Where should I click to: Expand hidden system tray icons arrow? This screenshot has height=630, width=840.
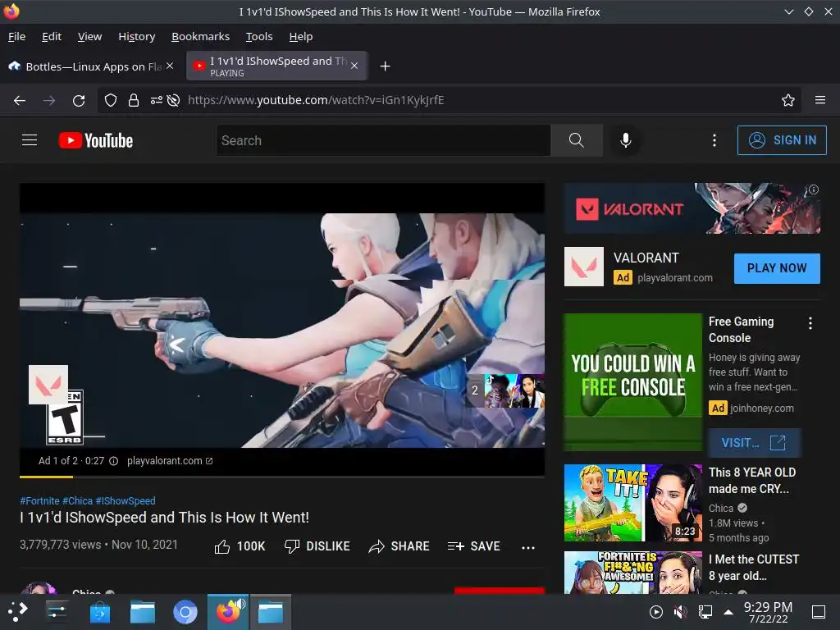(728, 612)
